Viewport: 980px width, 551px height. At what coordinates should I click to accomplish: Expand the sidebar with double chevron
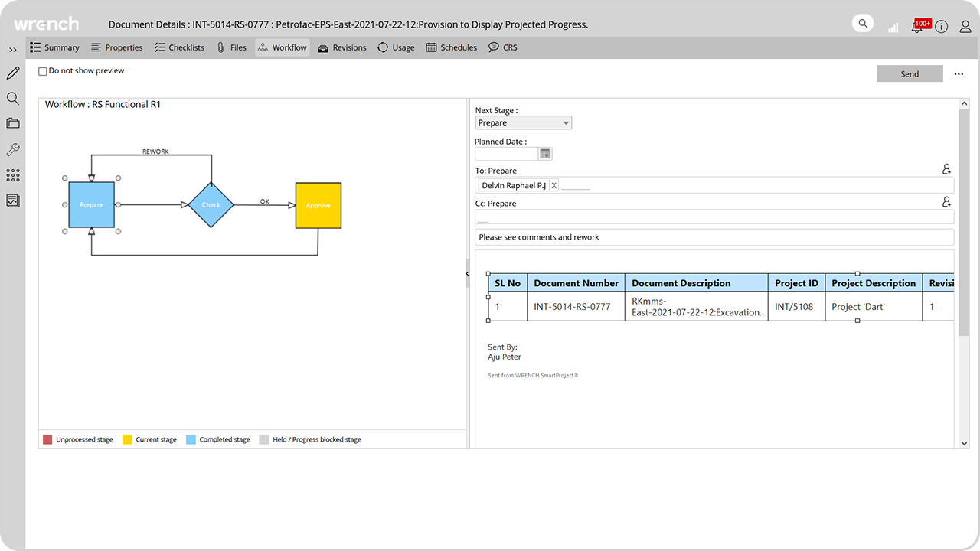pos(13,50)
